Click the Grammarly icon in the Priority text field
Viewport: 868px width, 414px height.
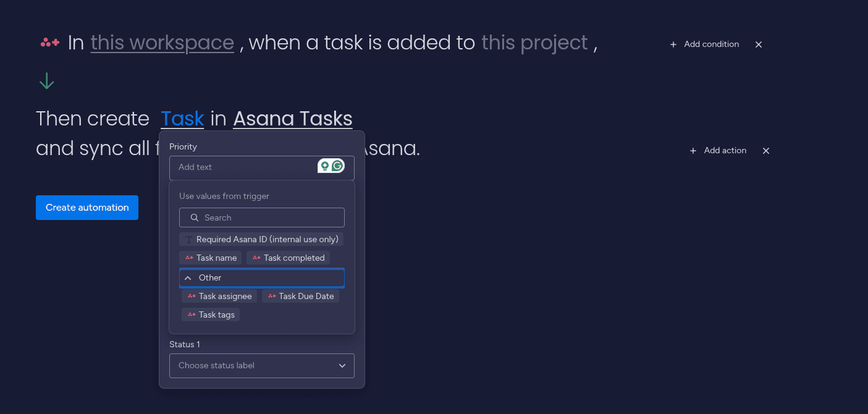pyautogui.click(x=337, y=167)
